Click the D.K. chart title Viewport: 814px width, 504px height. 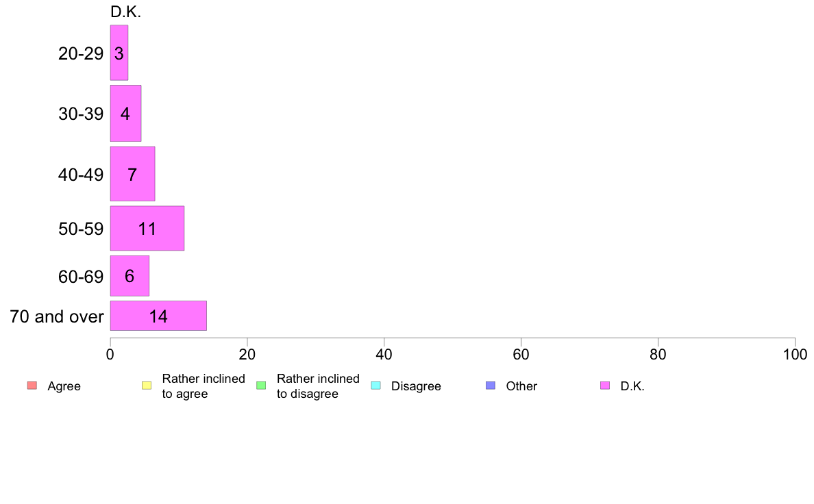click(125, 12)
